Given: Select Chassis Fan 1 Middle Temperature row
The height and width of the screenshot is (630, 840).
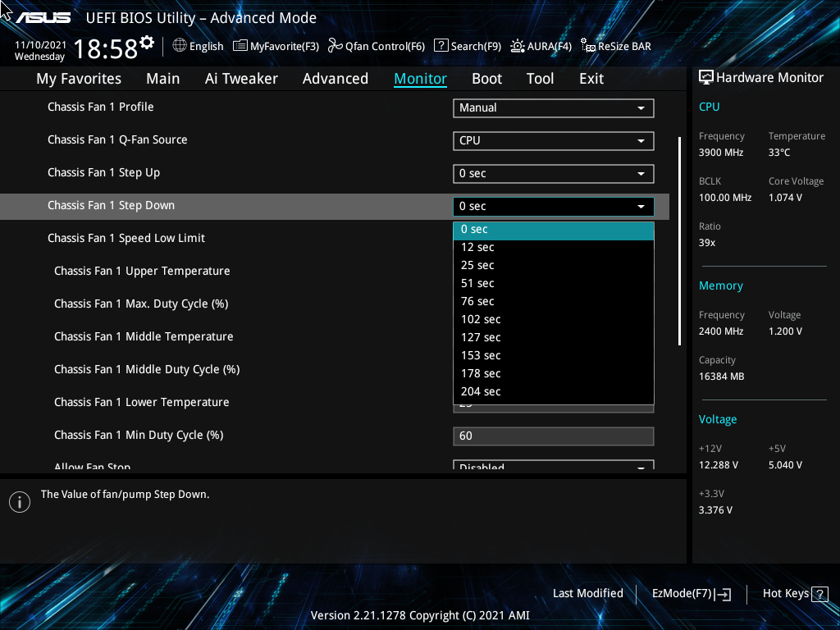Looking at the screenshot, I should point(144,336).
